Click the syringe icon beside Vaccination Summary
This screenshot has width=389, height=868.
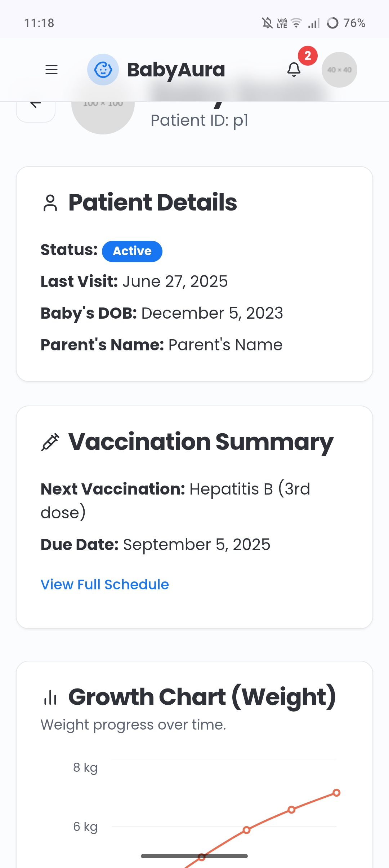pyautogui.click(x=50, y=442)
